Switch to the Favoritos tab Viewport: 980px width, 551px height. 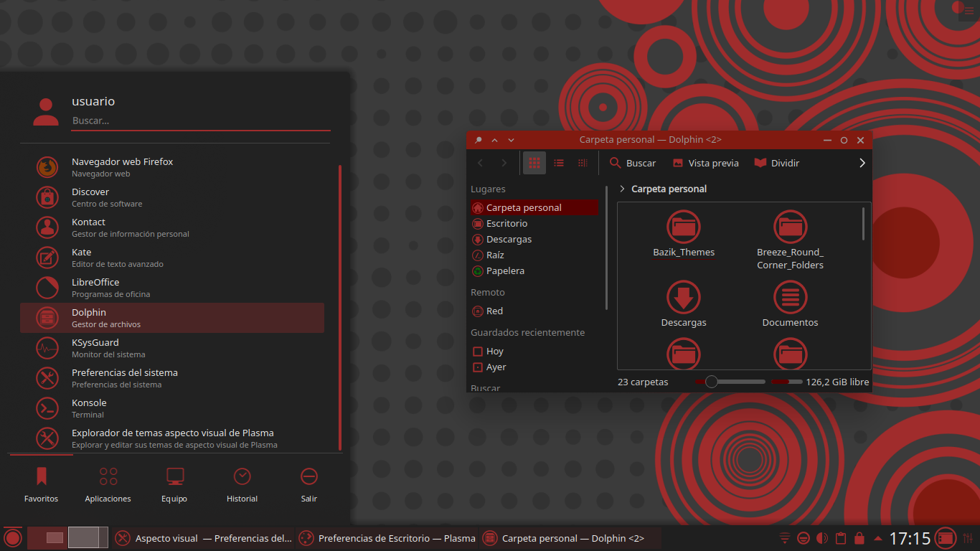coord(41,484)
